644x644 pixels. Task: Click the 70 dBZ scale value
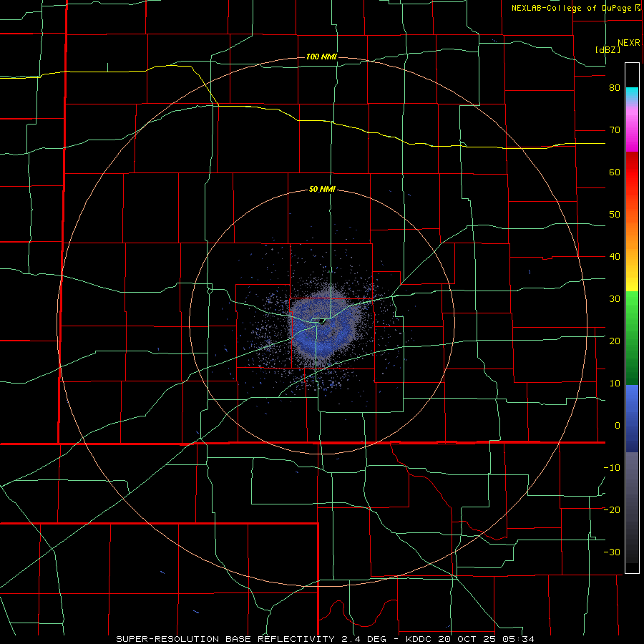pyautogui.click(x=615, y=130)
